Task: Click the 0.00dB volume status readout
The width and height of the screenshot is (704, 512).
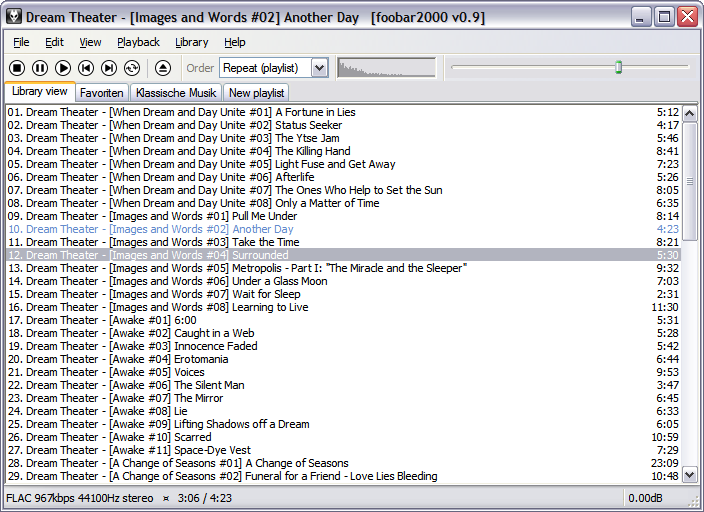Action: point(645,498)
